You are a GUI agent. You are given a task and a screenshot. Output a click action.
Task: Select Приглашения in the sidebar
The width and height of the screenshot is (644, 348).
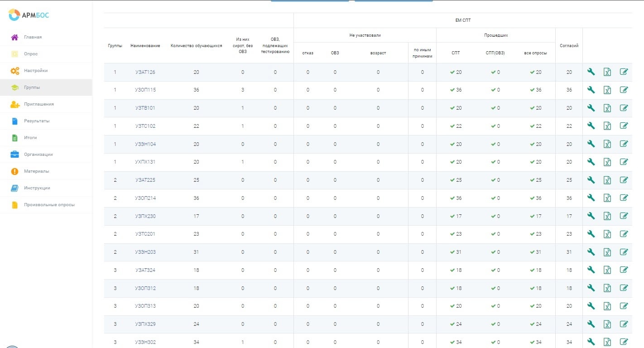point(38,104)
